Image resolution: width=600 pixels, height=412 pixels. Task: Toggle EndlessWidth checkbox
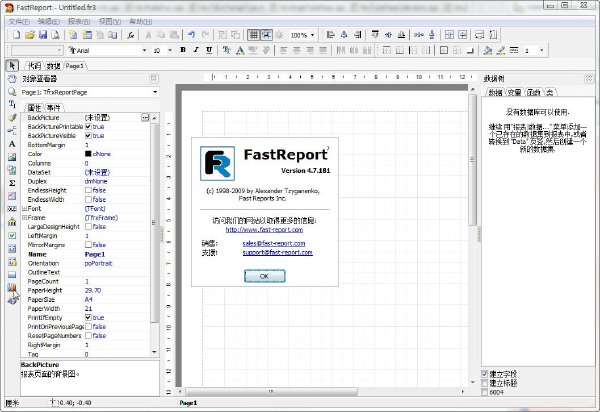(88, 199)
